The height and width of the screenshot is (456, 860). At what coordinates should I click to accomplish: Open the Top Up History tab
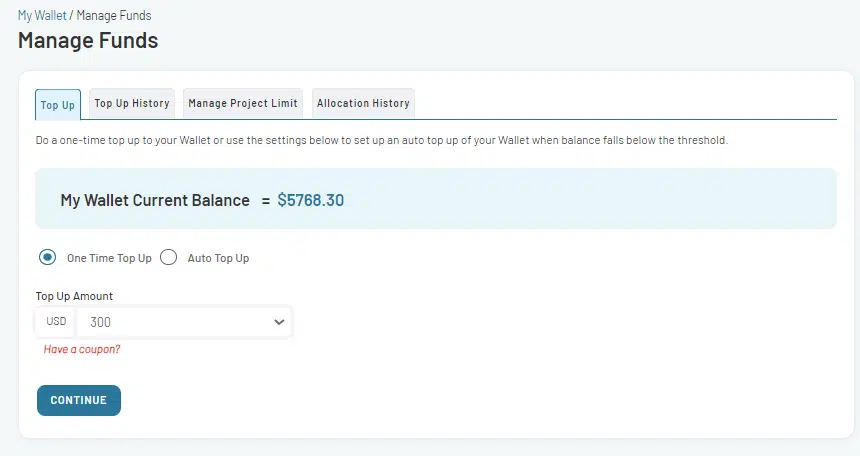click(132, 103)
